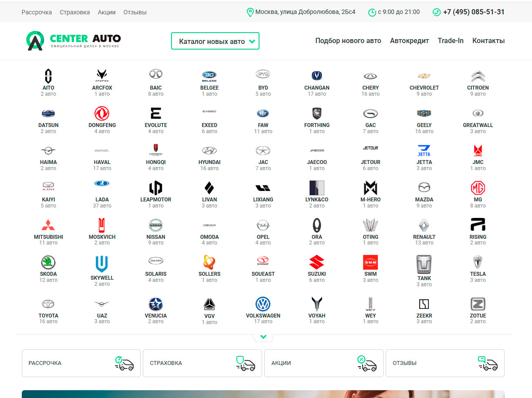Click the SUZUKI red logo
Viewport: 532px width, 398px height.
(x=317, y=262)
